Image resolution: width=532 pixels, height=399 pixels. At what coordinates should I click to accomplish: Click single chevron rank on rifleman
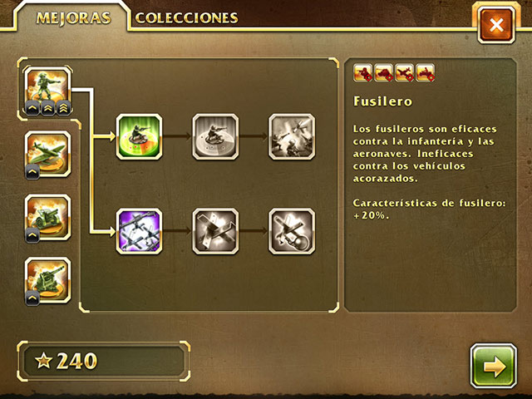(32, 108)
